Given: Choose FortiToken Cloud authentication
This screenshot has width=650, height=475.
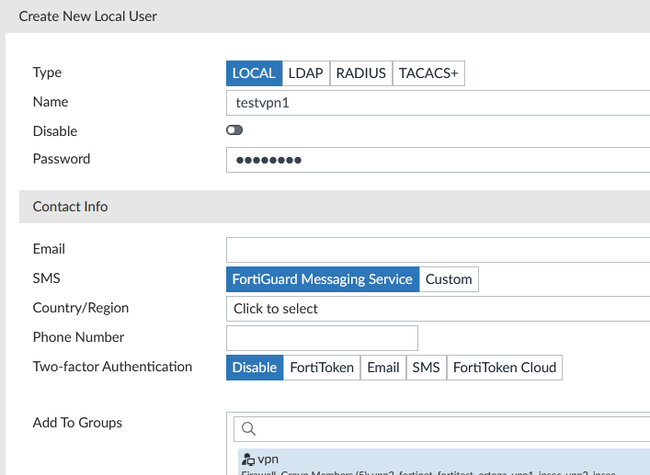Looking at the screenshot, I should click(x=504, y=367).
